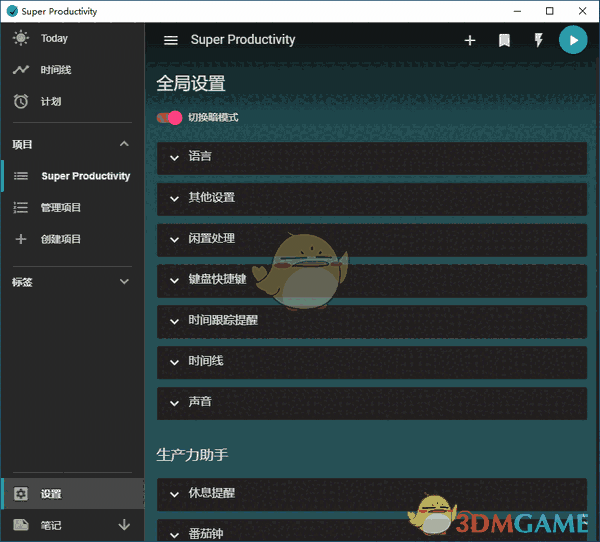Expand the 时间线 settings panel
Viewport: 600px width, 542px height.
(x=372, y=363)
